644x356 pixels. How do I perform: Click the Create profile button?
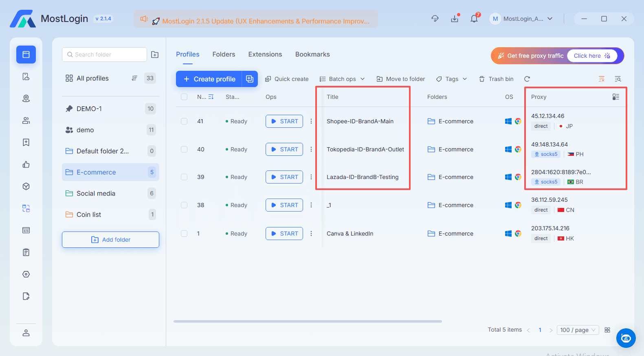click(209, 79)
